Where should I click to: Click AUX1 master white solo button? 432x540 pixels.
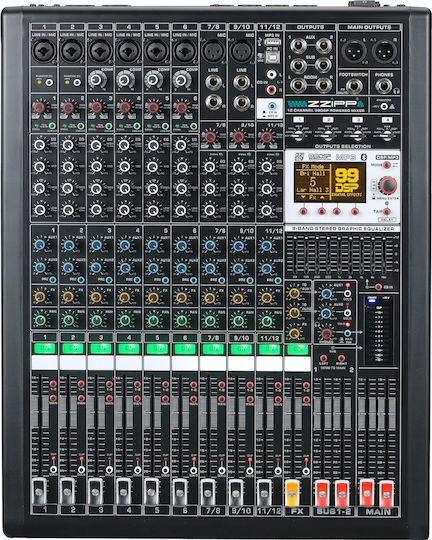(x=348, y=293)
